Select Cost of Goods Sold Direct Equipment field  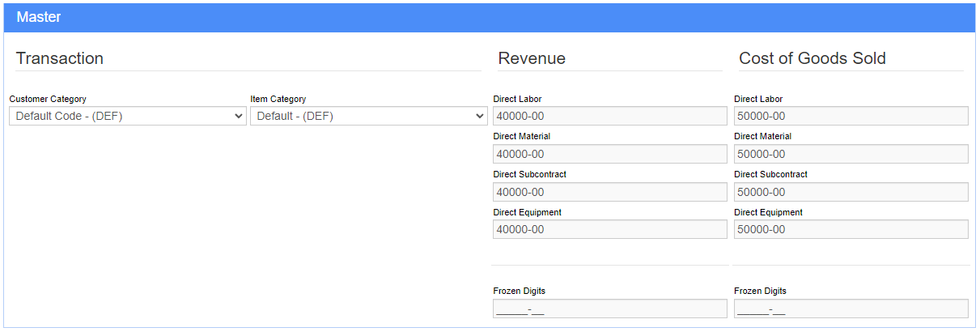click(851, 229)
